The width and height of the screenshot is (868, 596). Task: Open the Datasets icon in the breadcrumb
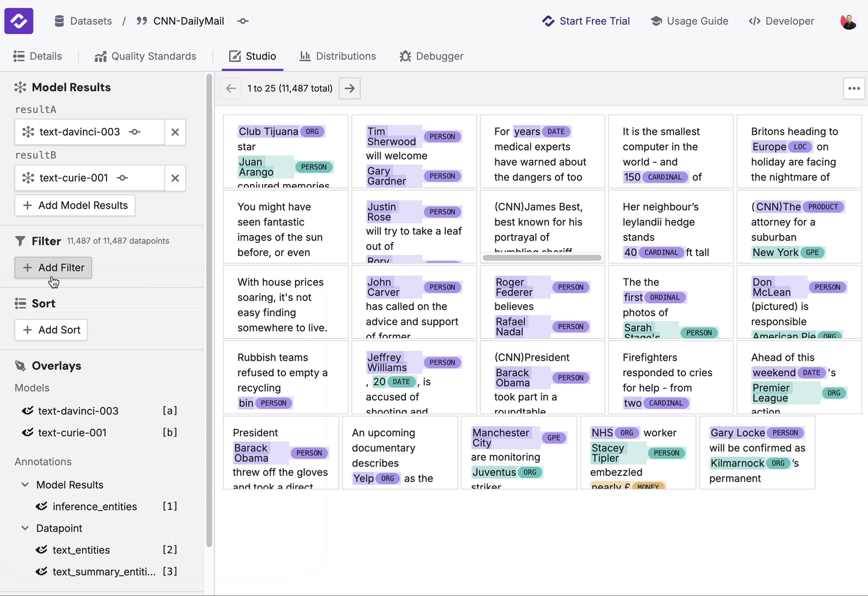[x=59, y=21]
